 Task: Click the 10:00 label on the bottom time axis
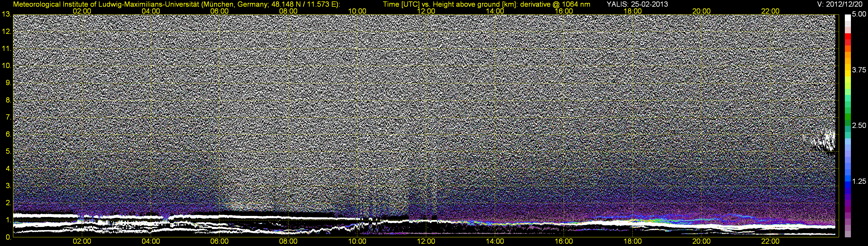[357, 241]
